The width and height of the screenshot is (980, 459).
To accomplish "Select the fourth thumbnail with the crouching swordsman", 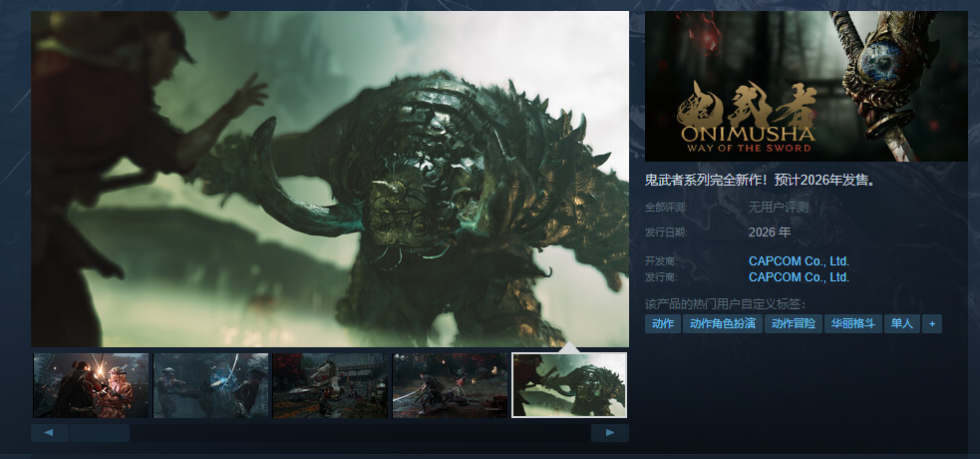I will pyautogui.click(x=450, y=385).
